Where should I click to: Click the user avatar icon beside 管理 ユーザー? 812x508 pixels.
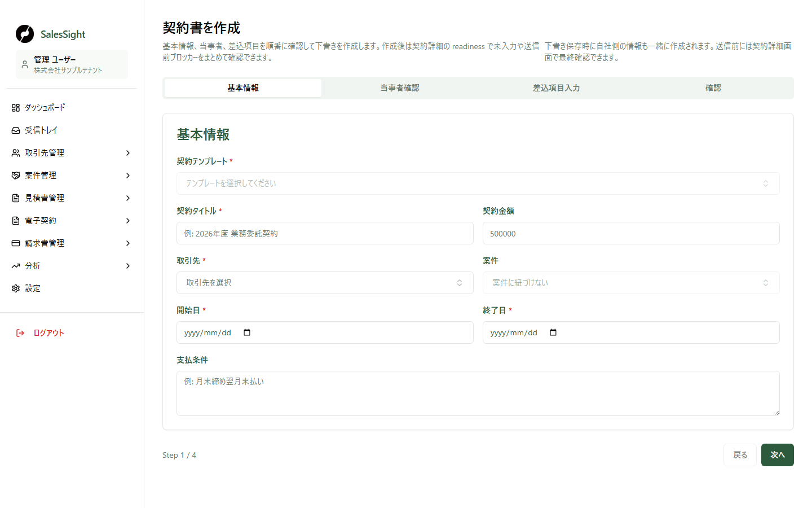point(25,64)
